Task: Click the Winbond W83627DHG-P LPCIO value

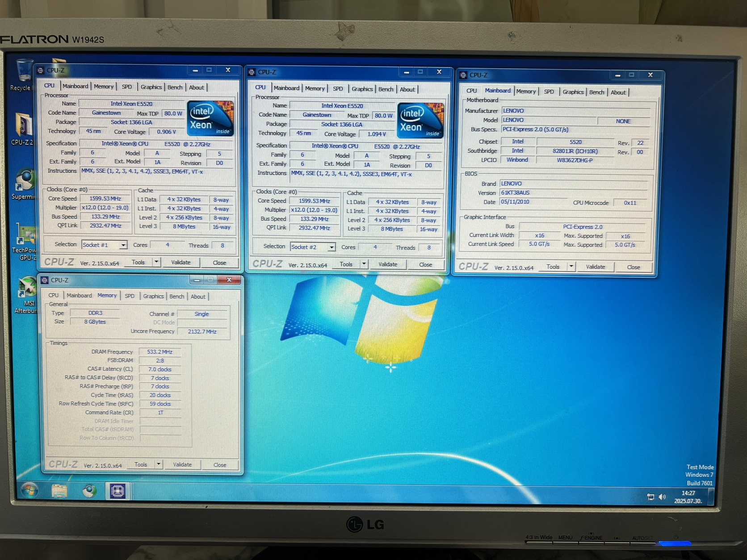Action: coord(575,160)
